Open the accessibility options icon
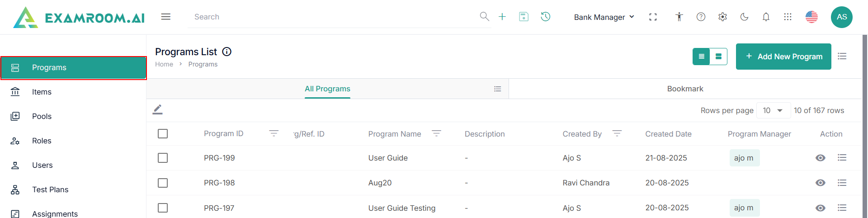The image size is (868, 218). tap(679, 17)
